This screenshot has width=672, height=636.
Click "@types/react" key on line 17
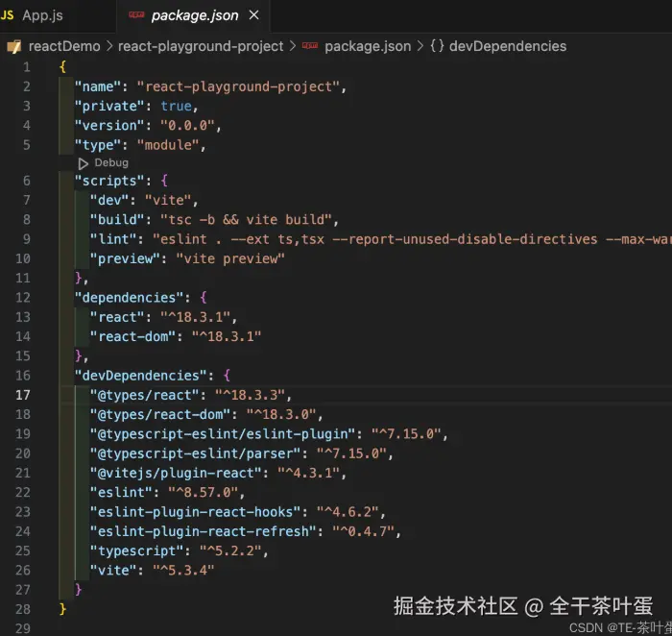click(x=145, y=395)
